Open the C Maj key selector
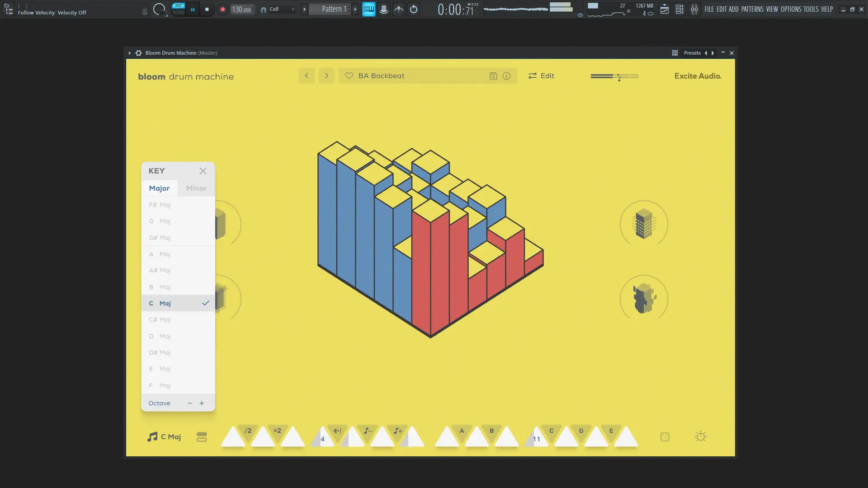 165,437
